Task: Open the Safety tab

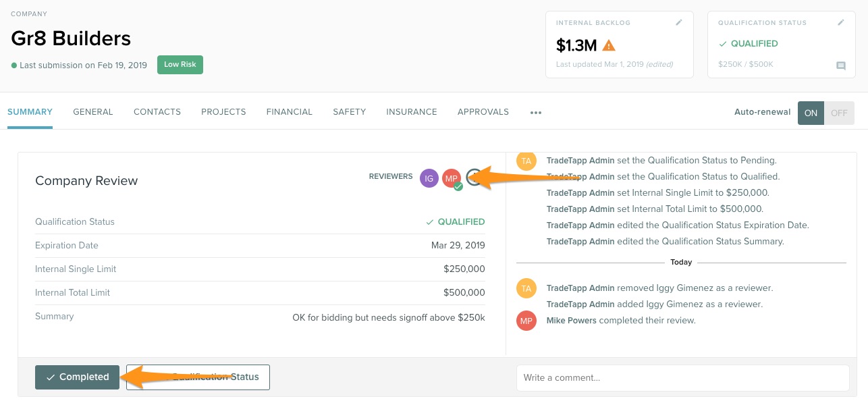Action: (x=349, y=112)
